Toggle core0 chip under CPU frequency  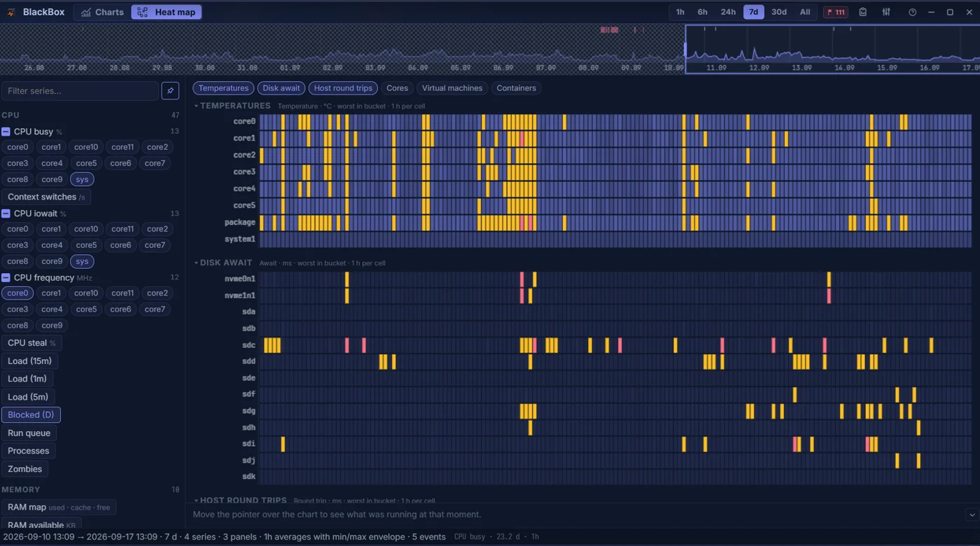pyautogui.click(x=17, y=293)
